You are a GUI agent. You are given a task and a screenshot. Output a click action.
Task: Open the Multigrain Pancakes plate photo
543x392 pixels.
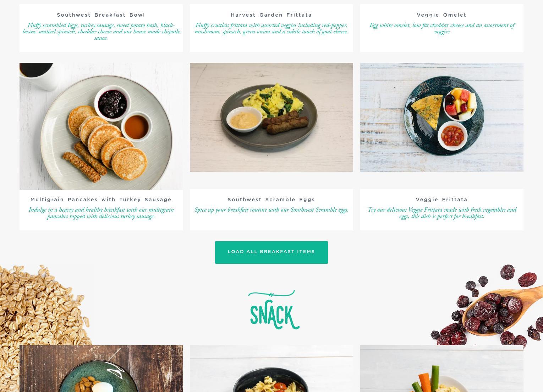[101, 126]
